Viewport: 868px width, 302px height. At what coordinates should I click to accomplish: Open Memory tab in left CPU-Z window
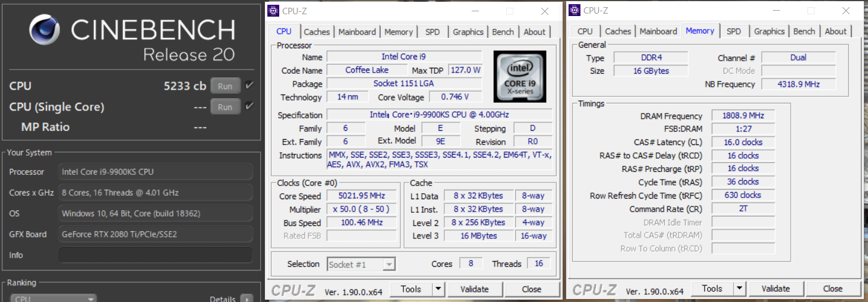[398, 32]
